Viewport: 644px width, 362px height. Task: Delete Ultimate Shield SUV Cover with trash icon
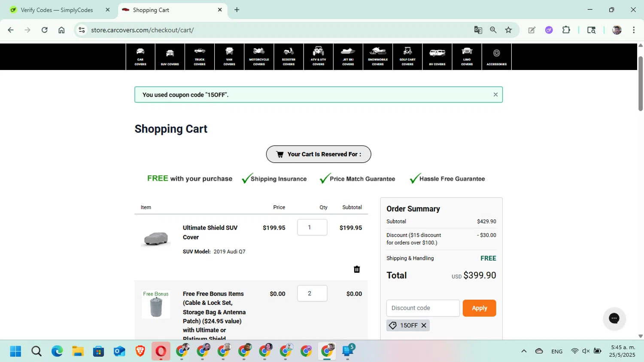[x=357, y=269]
